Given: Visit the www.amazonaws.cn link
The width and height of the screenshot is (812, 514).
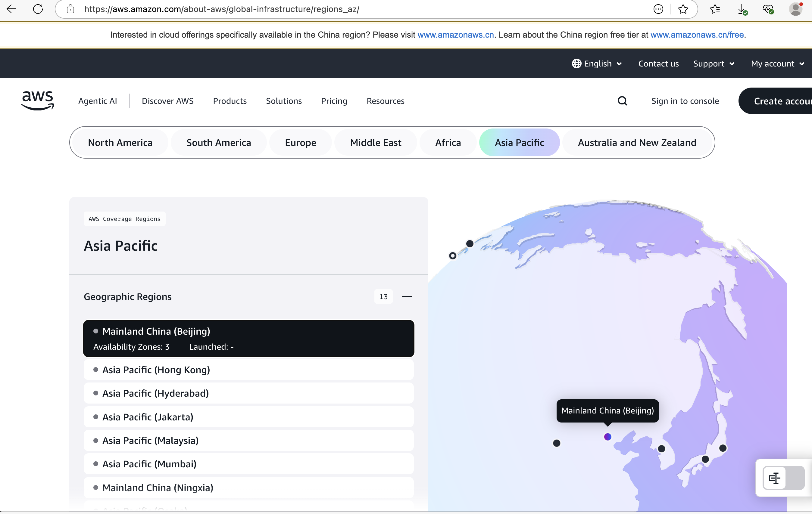Looking at the screenshot, I should click(456, 35).
